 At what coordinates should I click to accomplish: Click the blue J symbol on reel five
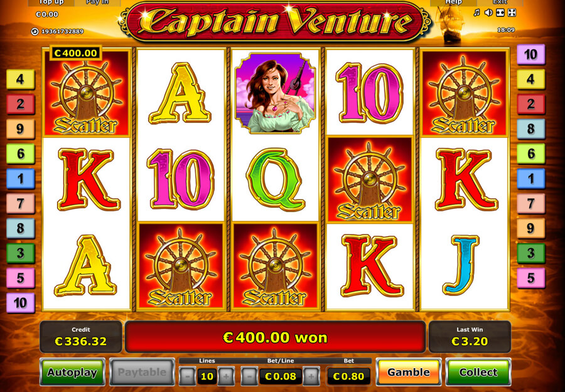[461, 265]
